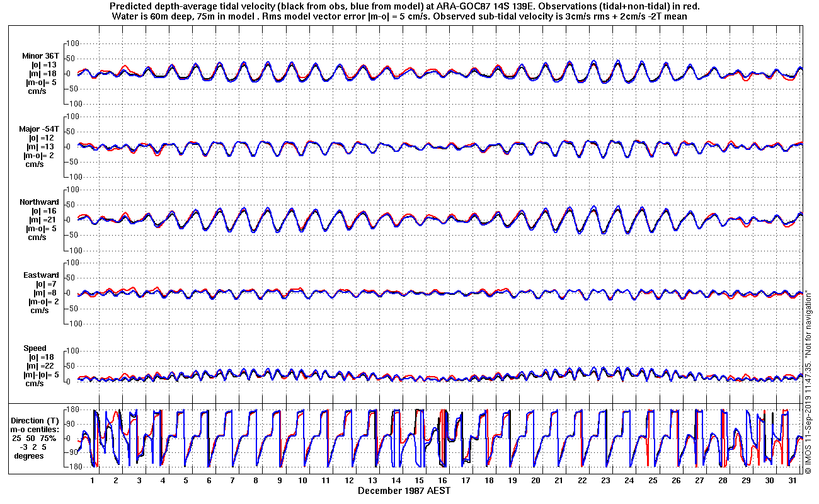Click day tick label "27" on time axis
Screen dimensions: 819x504
coord(699,480)
